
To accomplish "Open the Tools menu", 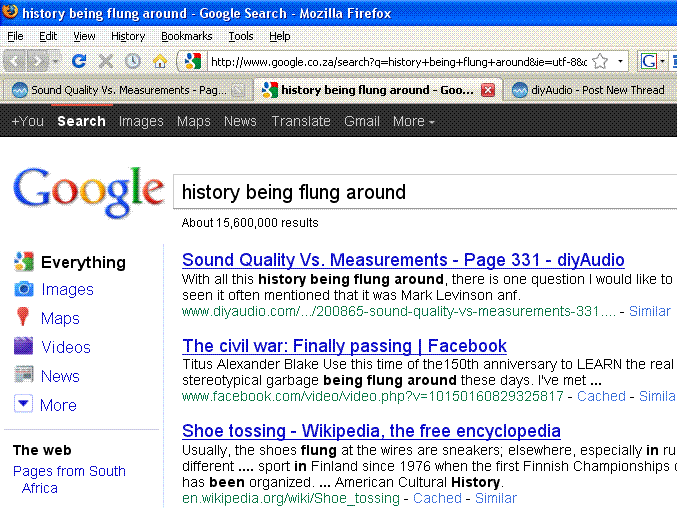I will 240,36.
